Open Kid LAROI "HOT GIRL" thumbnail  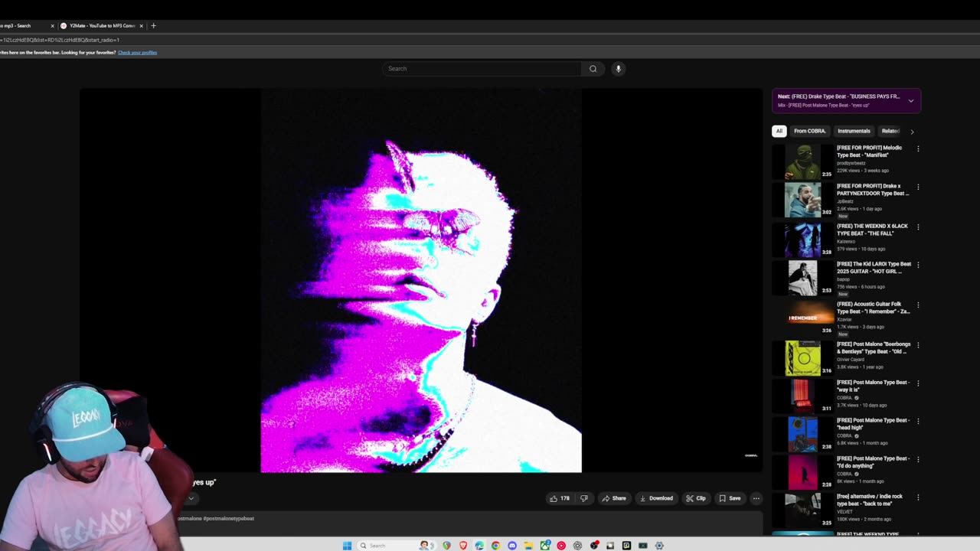pos(802,278)
